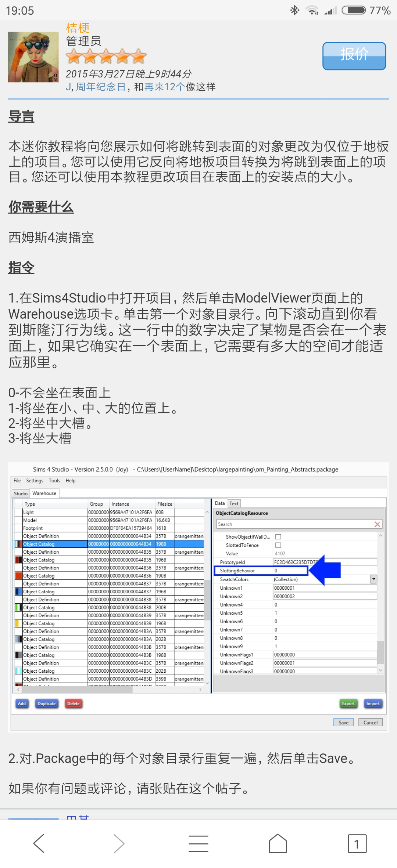397x868 pixels.
Task: Click the SlottingBehavior value field
Action: [x=290, y=571]
